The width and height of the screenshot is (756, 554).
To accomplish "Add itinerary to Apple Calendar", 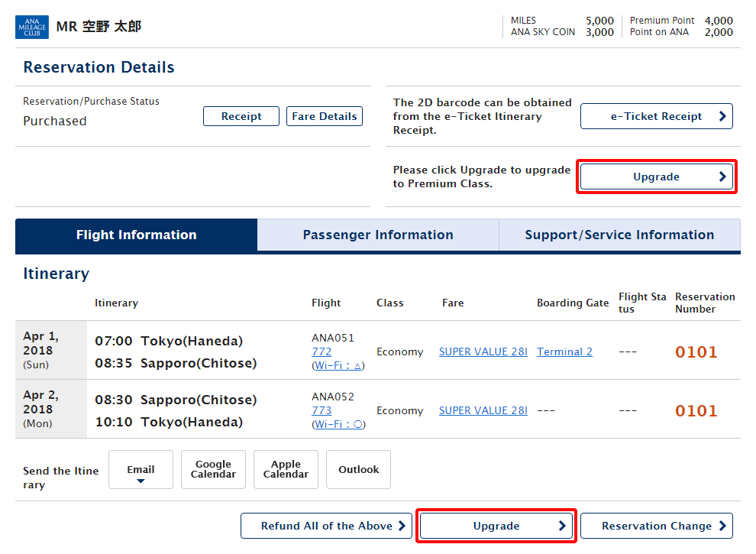I will click(286, 469).
